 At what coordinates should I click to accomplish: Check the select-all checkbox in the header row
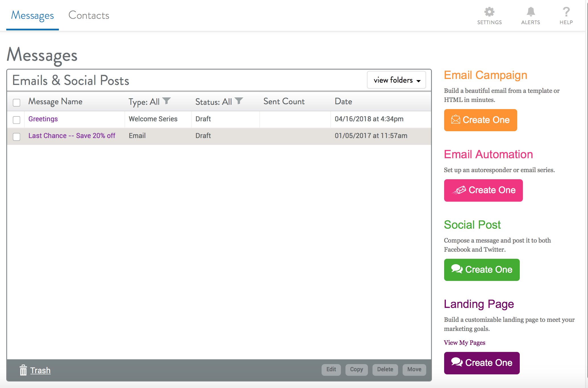tap(16, 103)
